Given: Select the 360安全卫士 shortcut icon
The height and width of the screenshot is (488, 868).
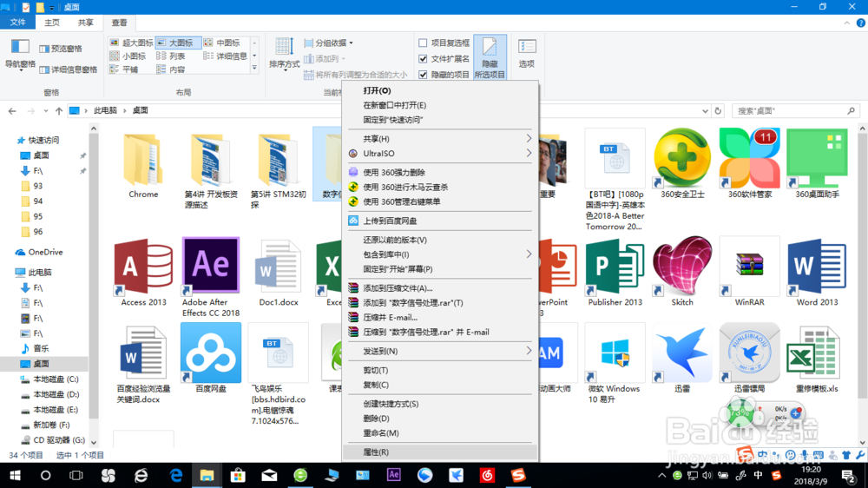Looking at the screenshot, I should pyautogui.click(x=682, y=158).
